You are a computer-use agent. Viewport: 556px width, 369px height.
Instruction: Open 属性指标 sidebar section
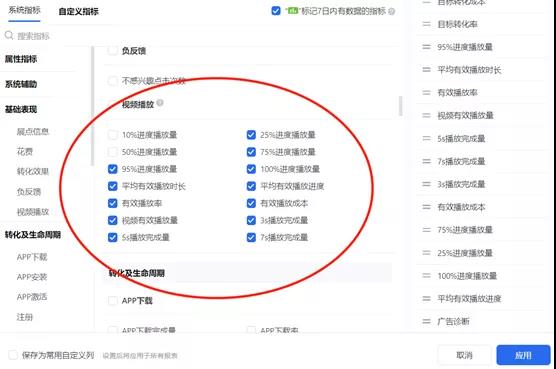tap(21, 59)
